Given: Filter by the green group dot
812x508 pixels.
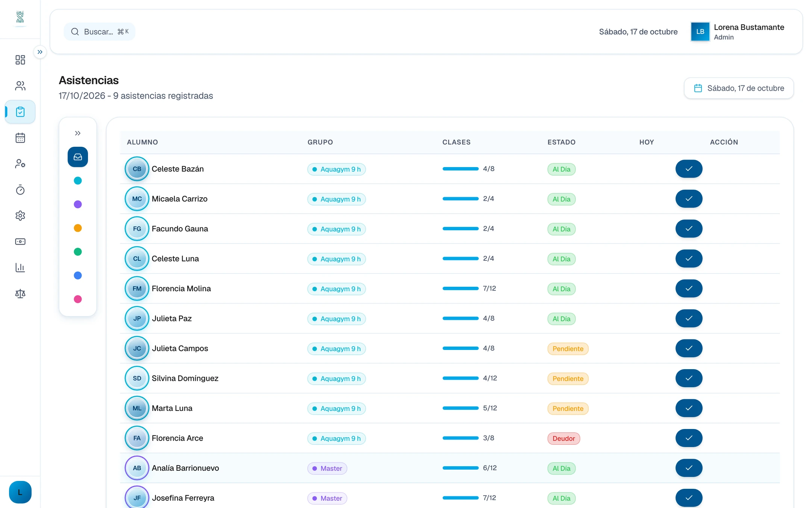Looking at the screenshot, I should pyautogui.click(x=78, y=252).
